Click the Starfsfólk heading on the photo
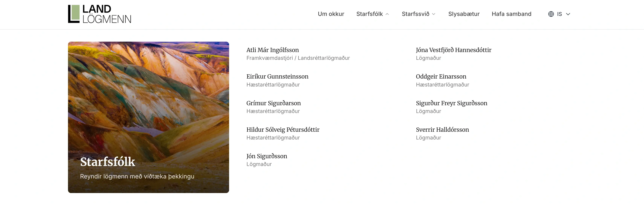Screen dimensions: 644x204 point(108,162)
